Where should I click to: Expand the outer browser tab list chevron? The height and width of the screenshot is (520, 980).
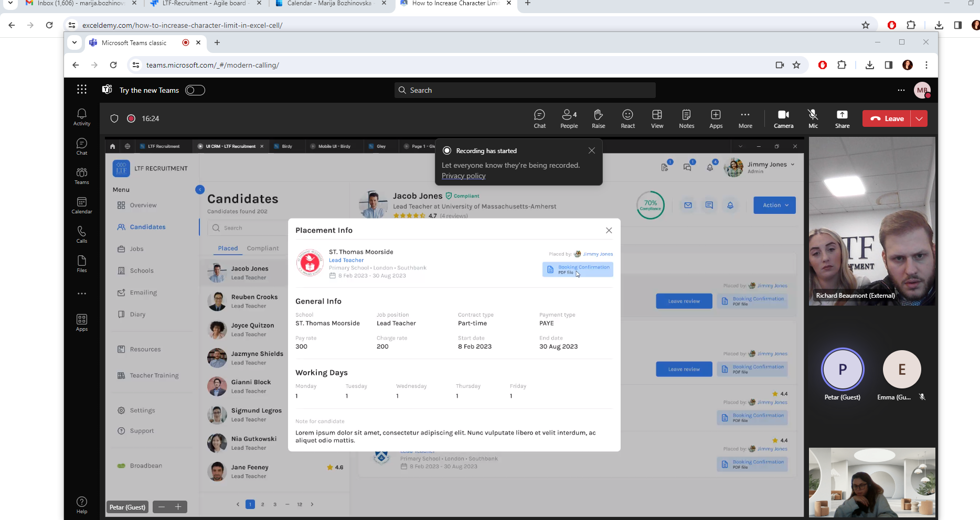[x=10, y=3]
